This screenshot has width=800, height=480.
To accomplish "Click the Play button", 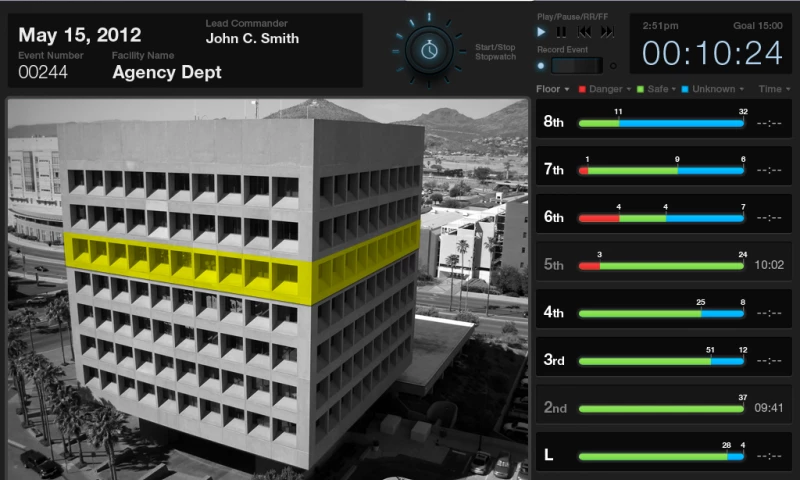I will pos(541,32).
